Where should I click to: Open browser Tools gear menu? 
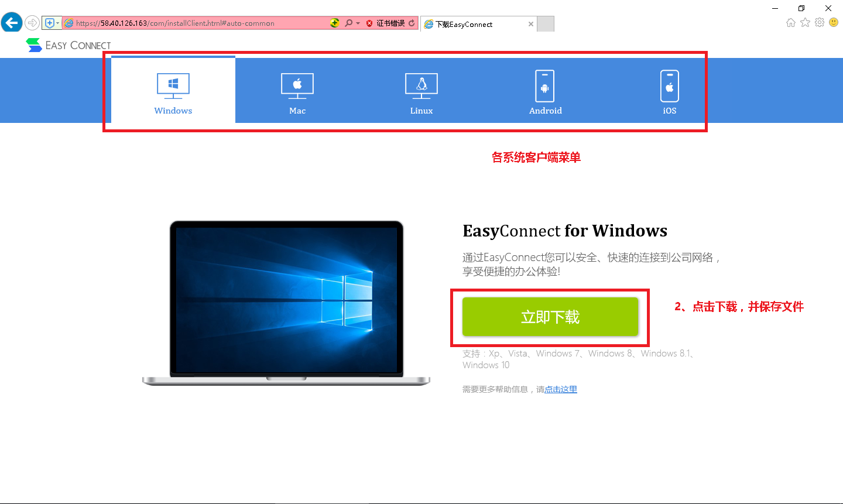(820, 23)
